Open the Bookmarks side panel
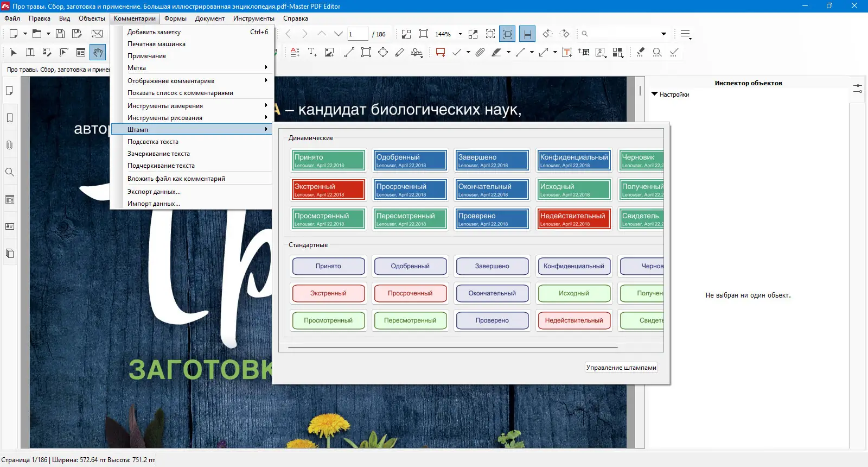The height and width of the screenshot is (467, 868). 10,118
